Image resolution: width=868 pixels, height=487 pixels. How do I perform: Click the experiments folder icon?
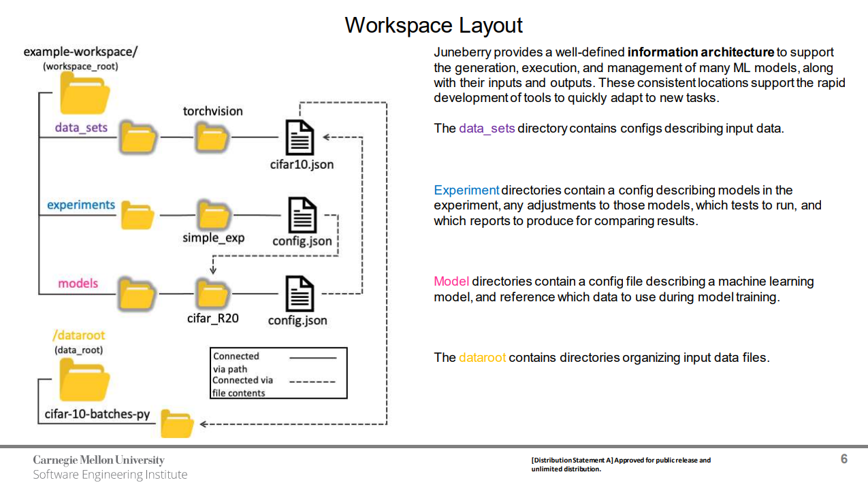138,216
